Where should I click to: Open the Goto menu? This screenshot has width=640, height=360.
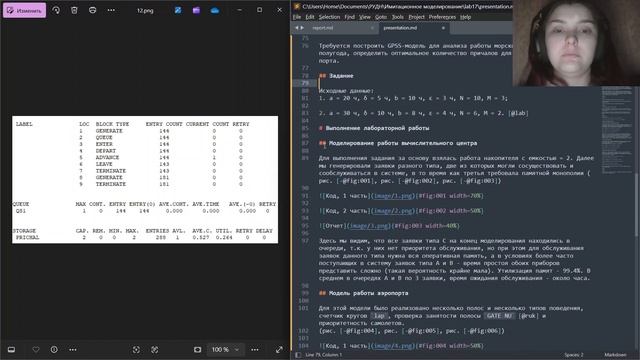(x=381, y=17)
